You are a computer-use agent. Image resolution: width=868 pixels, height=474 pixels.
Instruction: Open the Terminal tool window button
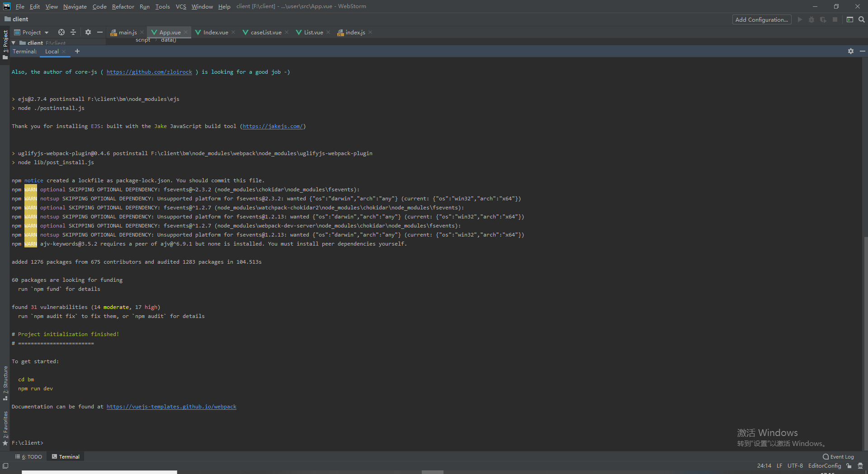[66, 457]
